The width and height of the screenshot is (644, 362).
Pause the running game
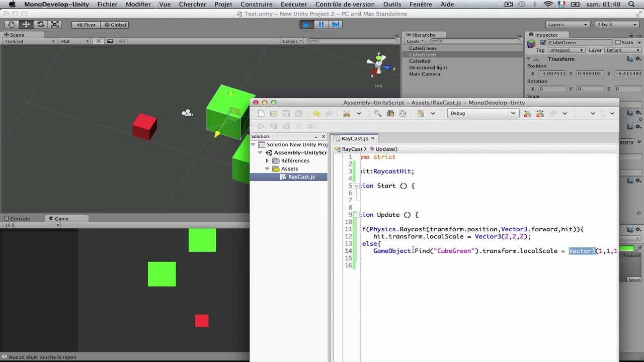point(321,25)
